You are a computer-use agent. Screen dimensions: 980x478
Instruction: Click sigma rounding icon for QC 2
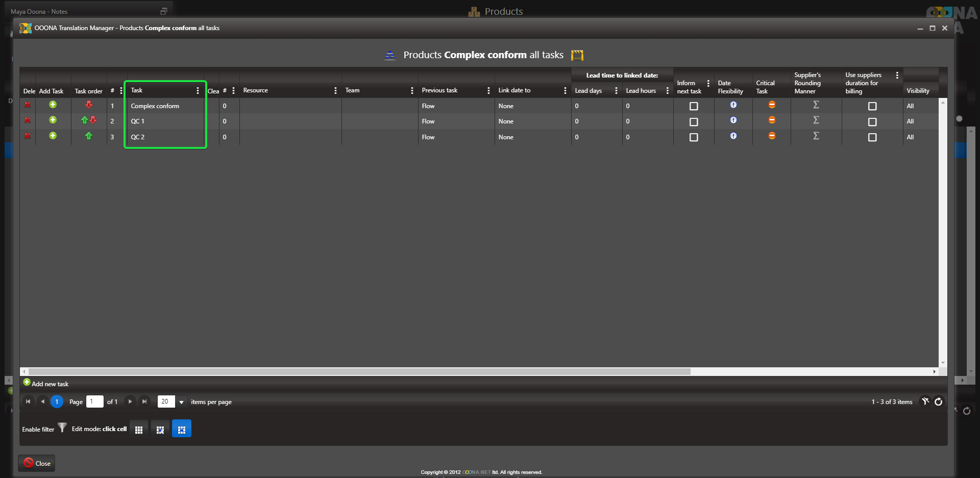pyautogui.click(x=816, y=136)
